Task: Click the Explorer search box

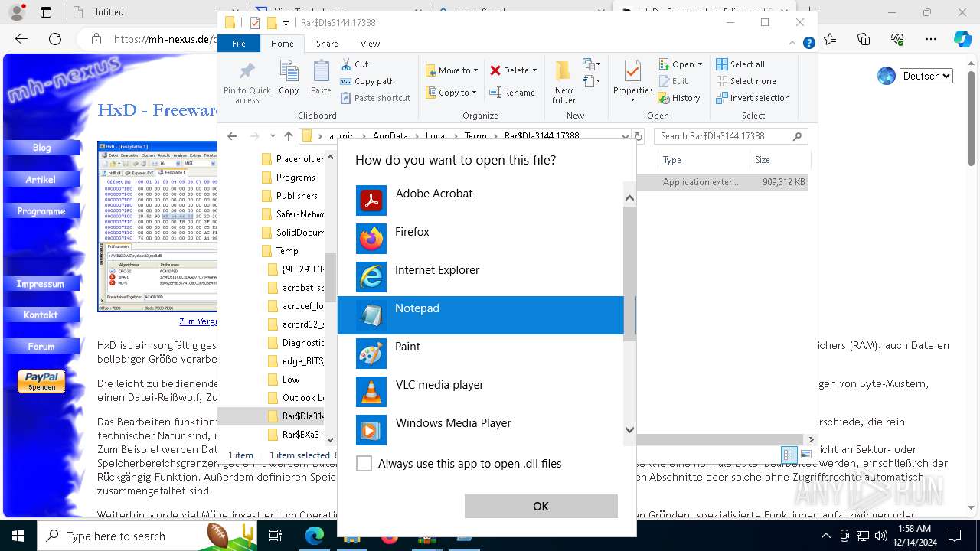Action: click(731, 136)
